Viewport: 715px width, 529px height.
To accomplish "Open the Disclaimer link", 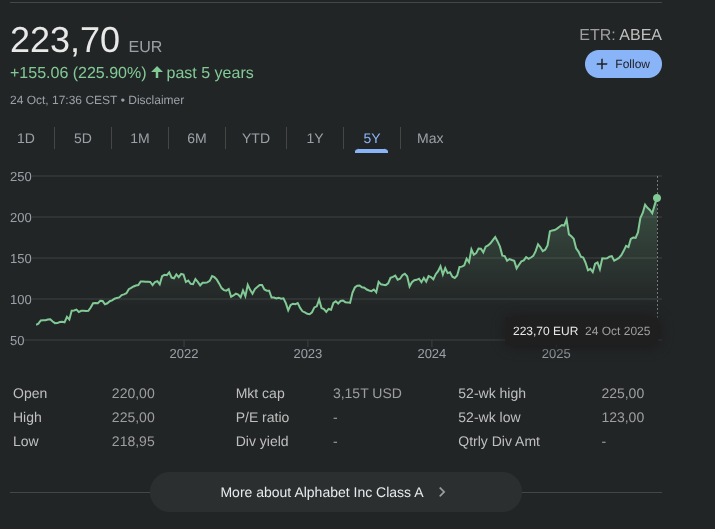I will tap(155, 100).
